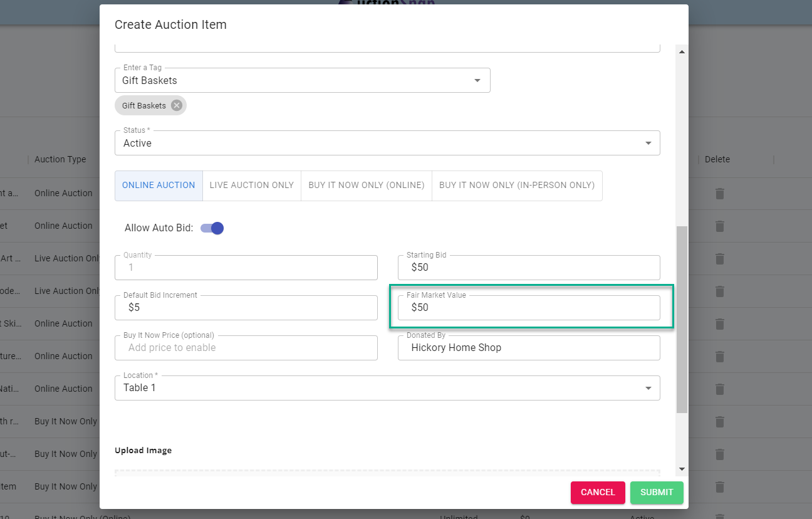Viewport: 812px width, 519px height.
Task: Click the SUBMIT button
Action: tap(657, 493)
